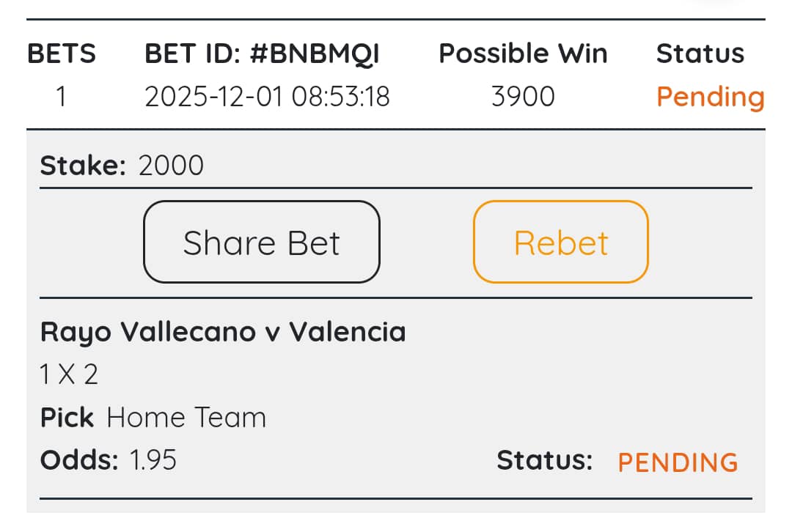Click the bet timestamp 2025-12-01 08:53:18
The width and height of the screenshot is (792, 532).
267,97
